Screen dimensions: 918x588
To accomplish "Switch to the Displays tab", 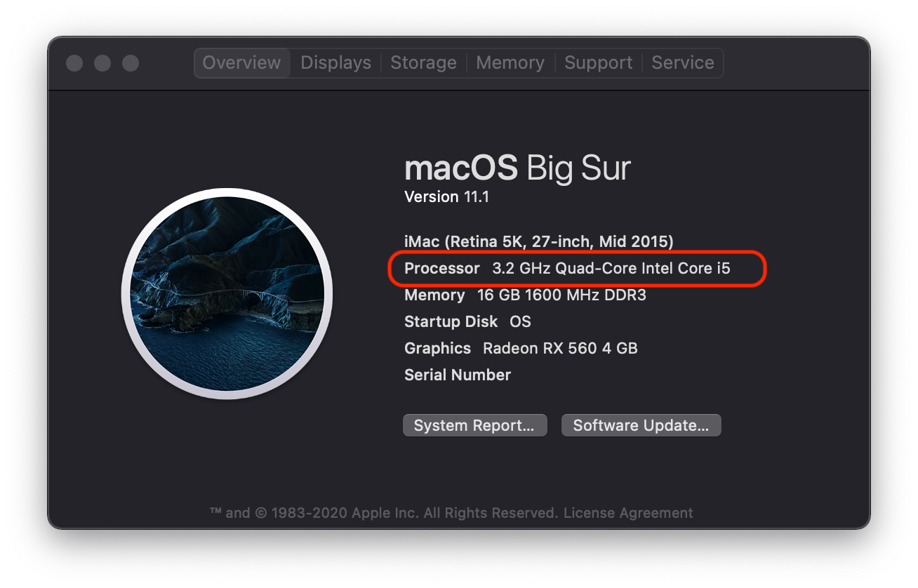I will click(x=335, y=62).
